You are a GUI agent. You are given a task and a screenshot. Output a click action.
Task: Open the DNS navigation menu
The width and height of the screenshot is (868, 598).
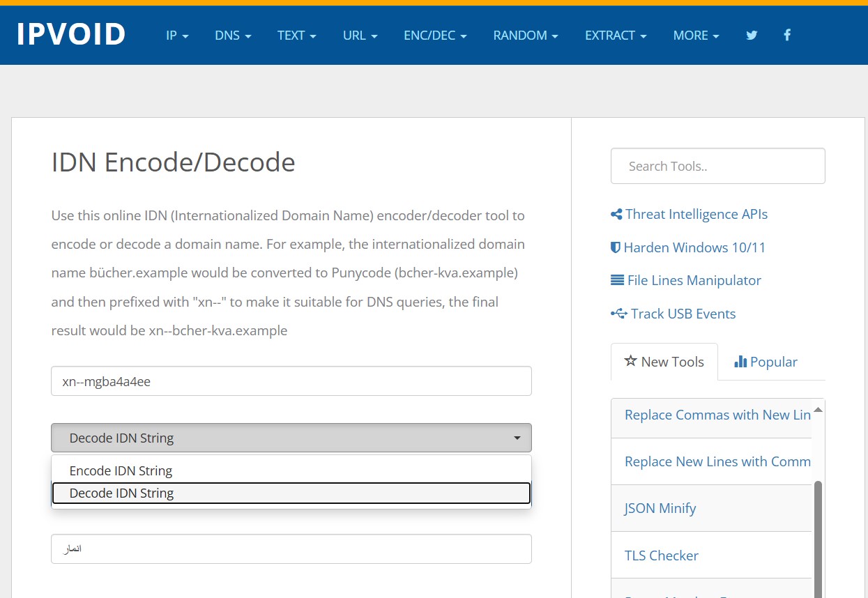233,36
